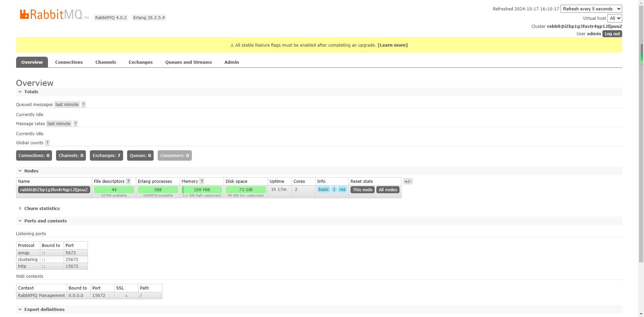Open the Queues: 0 count
This screenshot has height=317, width=644.
pyautogui.click(x=140, y=156)
